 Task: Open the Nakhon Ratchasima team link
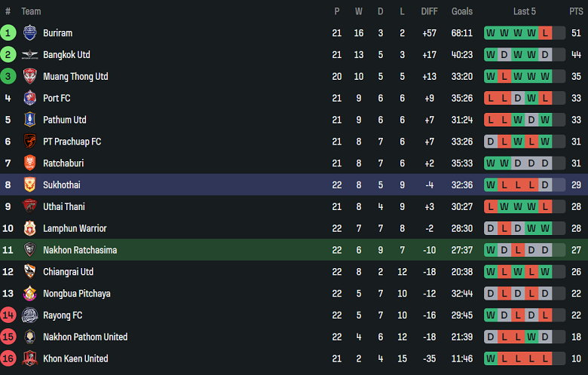coord(80,250)
